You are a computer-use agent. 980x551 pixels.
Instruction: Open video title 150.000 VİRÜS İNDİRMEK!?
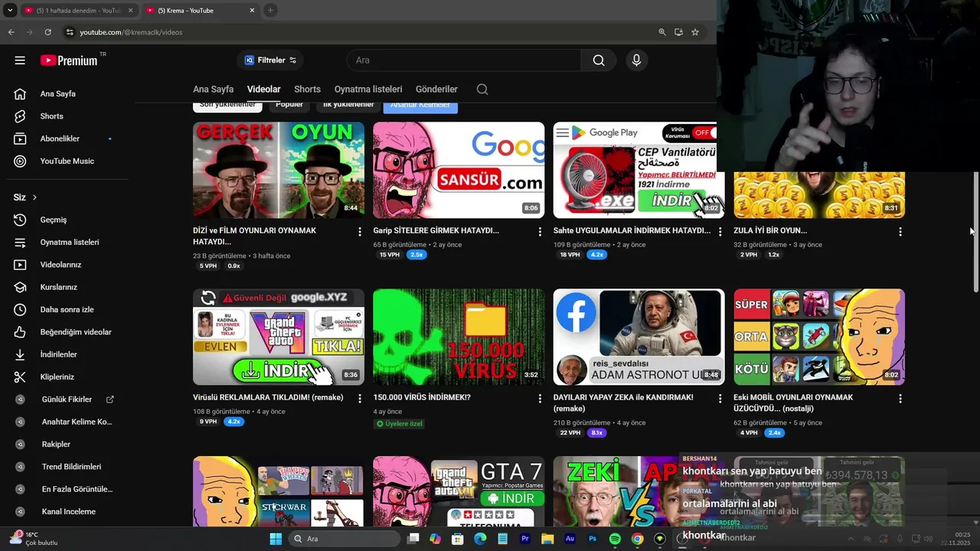(422, 398)
